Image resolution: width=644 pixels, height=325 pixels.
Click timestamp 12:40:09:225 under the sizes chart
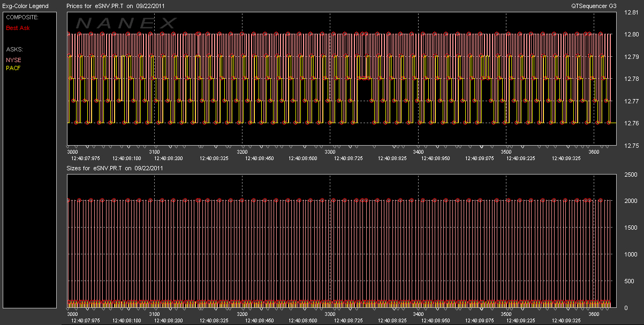pos(521,321)
